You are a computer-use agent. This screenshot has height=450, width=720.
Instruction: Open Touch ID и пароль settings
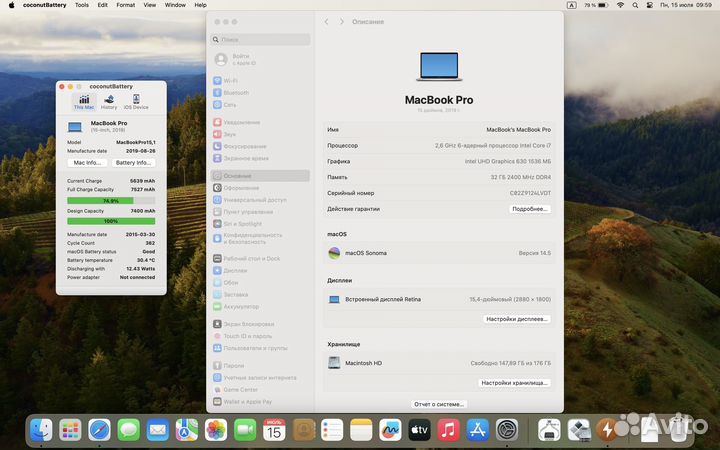pos(260,336)
